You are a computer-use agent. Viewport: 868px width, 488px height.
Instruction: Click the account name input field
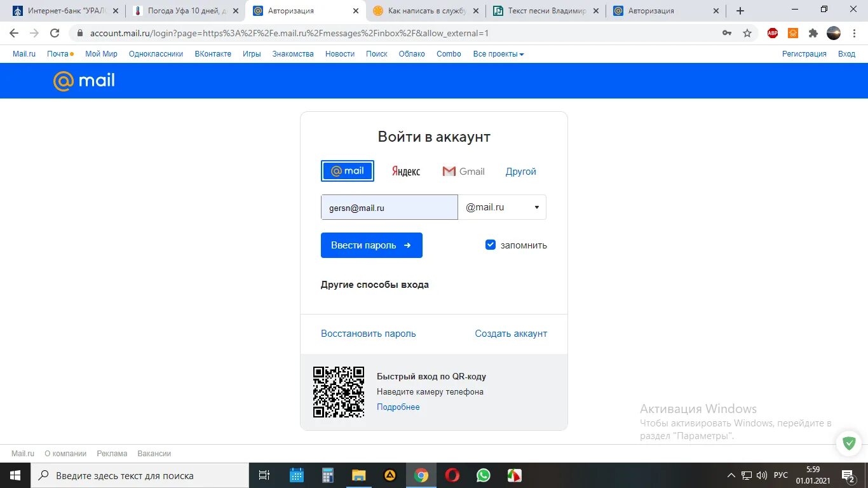pyautogui.click(x=390, y=207)
